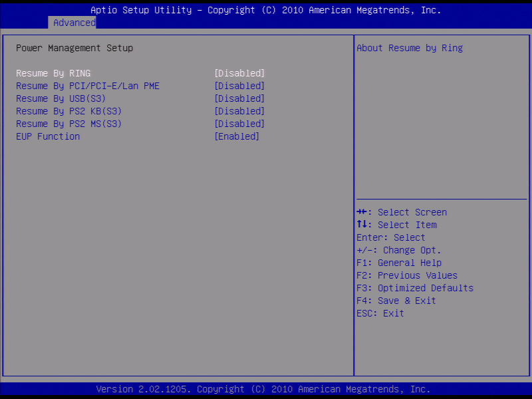The image size is (532, 399).
Task: Click the Select Item arrows hint
Action: pyautogui.click(x=396, y=225)
